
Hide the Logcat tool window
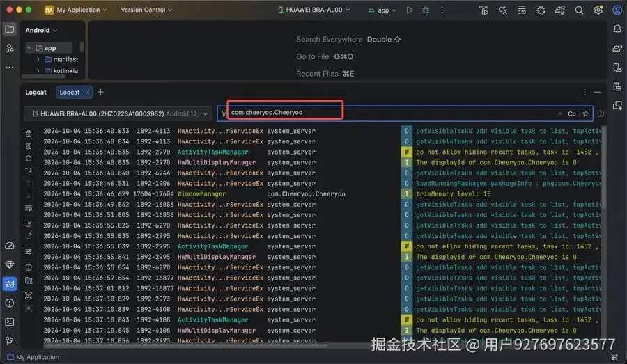598,93
